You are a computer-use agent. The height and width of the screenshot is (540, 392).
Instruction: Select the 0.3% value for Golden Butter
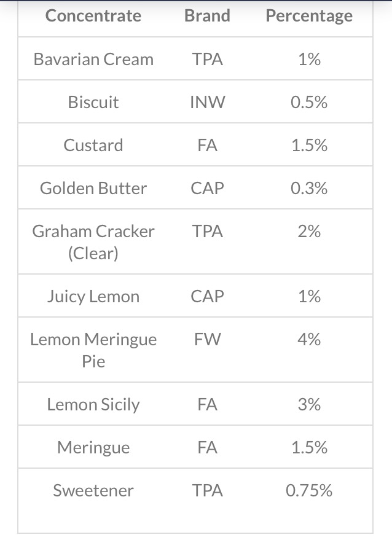[x=309, y=189]
